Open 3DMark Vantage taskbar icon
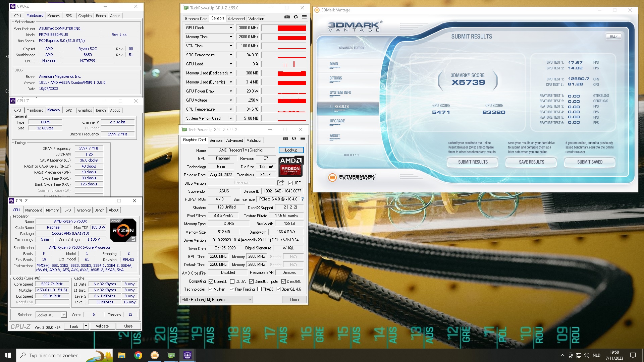644x362 pixels. point(154,355)
